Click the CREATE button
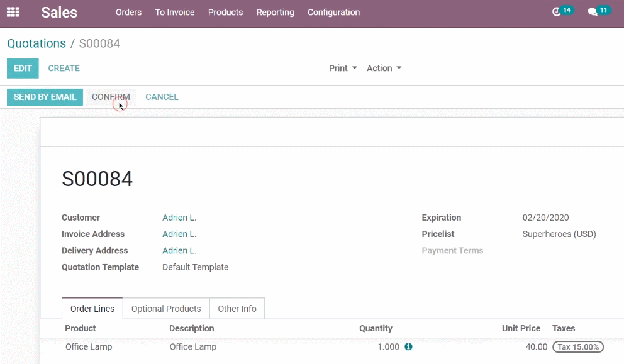This screenshot has height=364, width=624. tap(64, 68)
